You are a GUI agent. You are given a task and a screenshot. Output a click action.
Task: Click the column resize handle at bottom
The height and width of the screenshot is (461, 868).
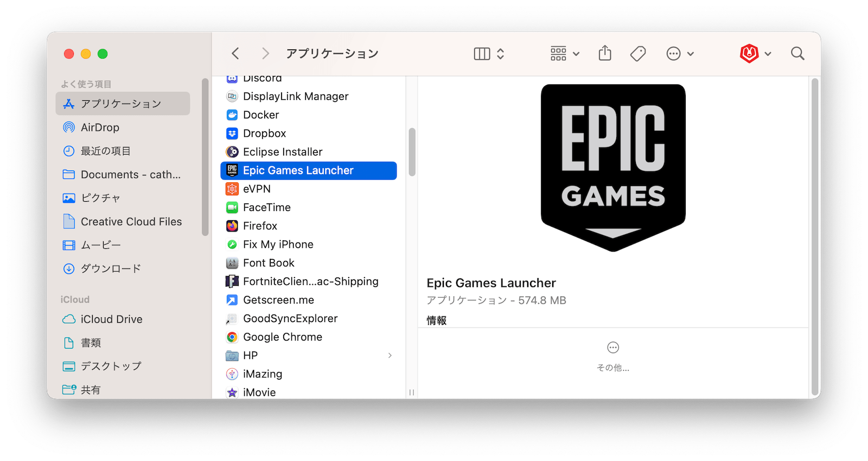[412, 392]
